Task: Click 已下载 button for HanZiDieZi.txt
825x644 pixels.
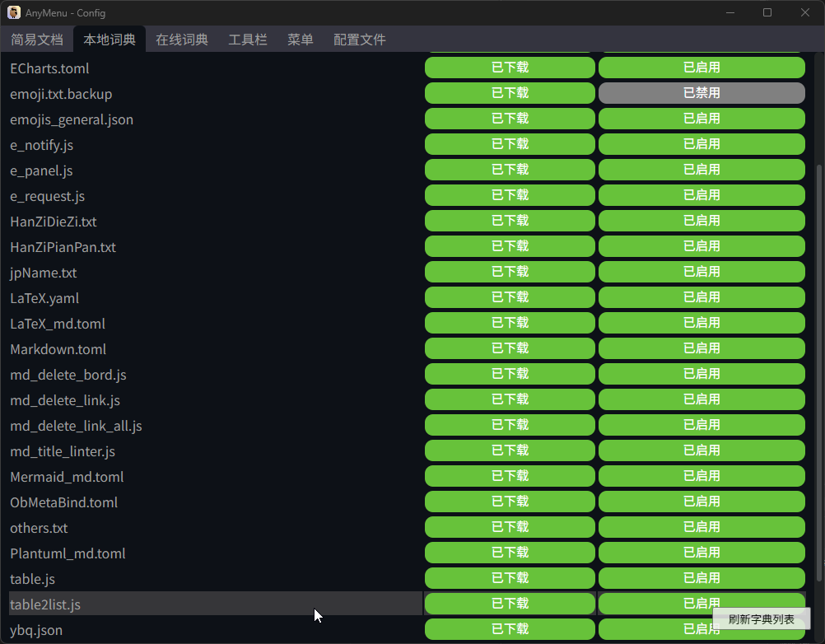Action: (x=510, y=221)
